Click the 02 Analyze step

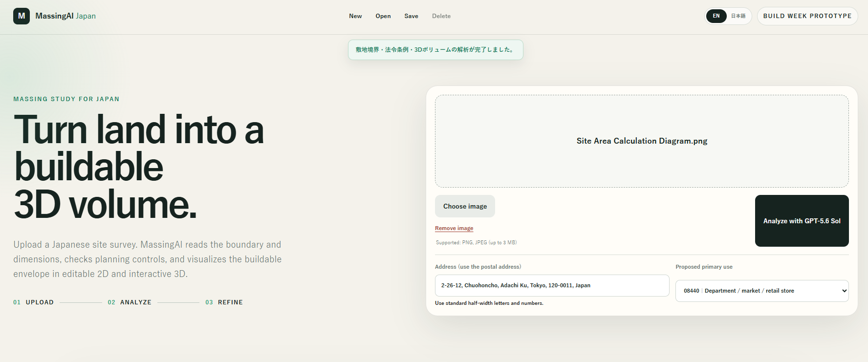pos(130,302)
